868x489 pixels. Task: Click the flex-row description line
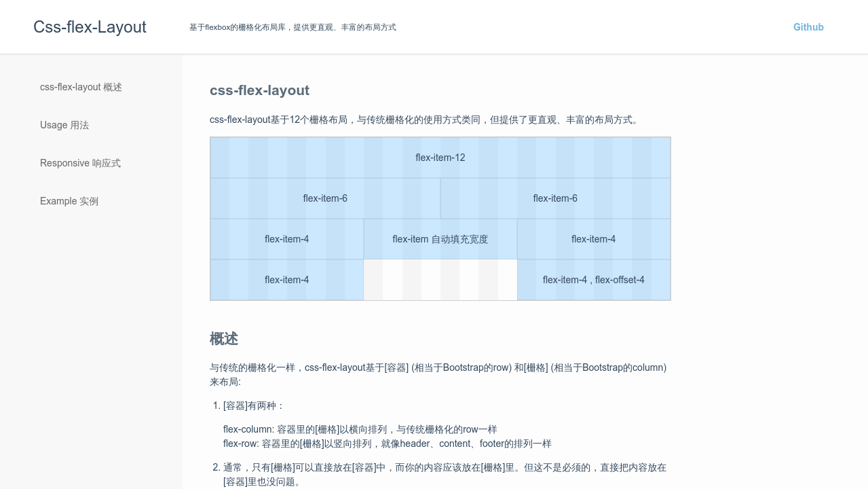point(387,443)
